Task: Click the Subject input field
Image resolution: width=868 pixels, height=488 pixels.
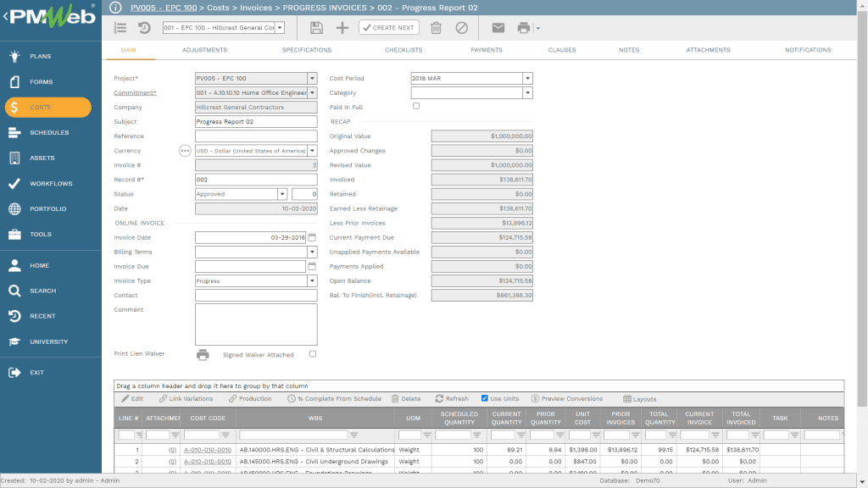Action: [256, 121]
